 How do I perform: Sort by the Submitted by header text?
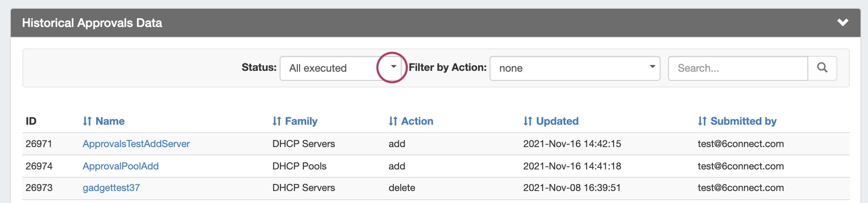click(x=743, y=121)
